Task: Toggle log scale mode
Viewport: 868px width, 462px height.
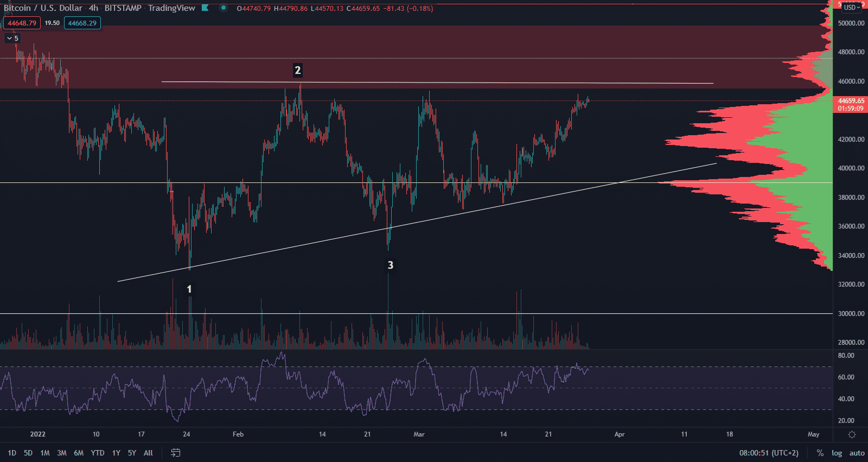Action: click(x=837, y=453)
